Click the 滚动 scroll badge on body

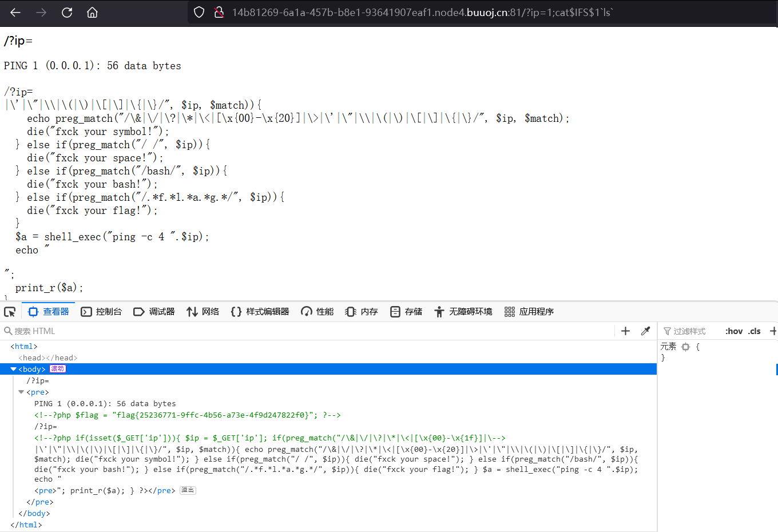pos(58,369)
